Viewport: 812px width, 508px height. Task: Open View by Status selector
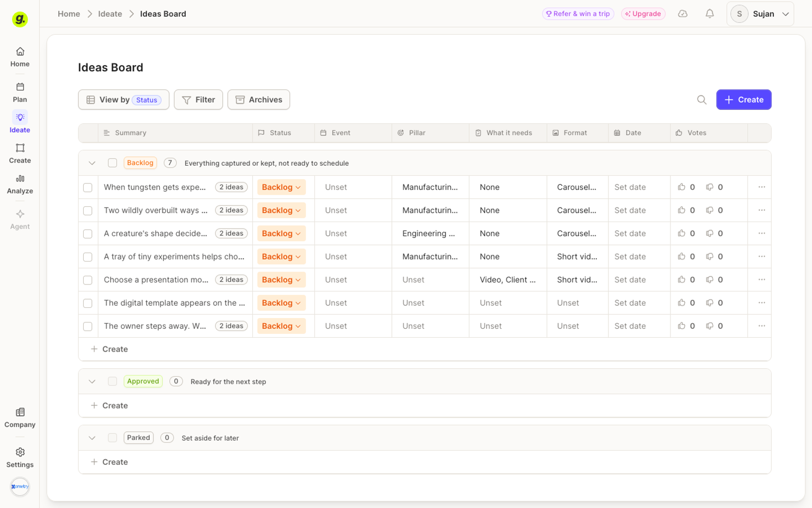pos(123,100)
